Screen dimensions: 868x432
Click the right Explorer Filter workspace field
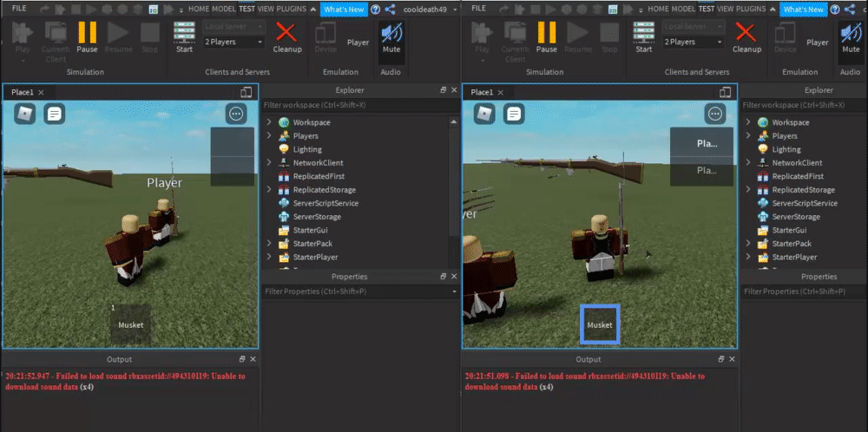click(x=804, y=105)
